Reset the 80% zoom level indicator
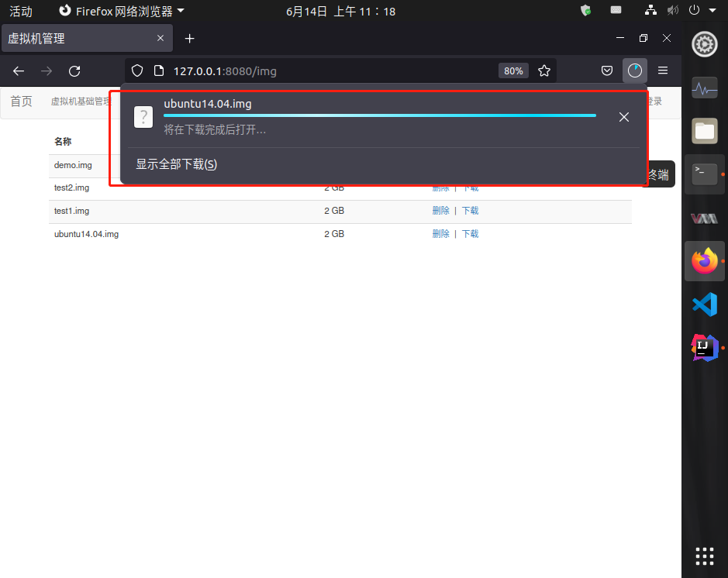 513,71
